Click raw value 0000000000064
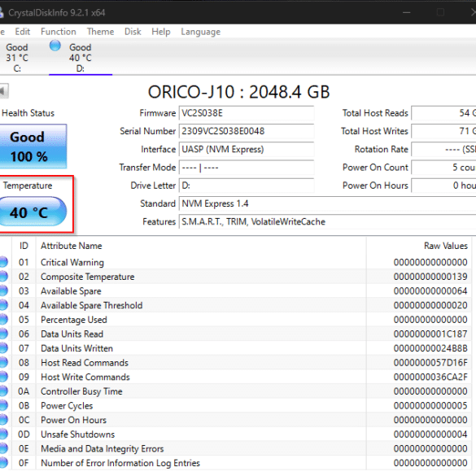This screenshot has width=476, height=476. (430, 290)
